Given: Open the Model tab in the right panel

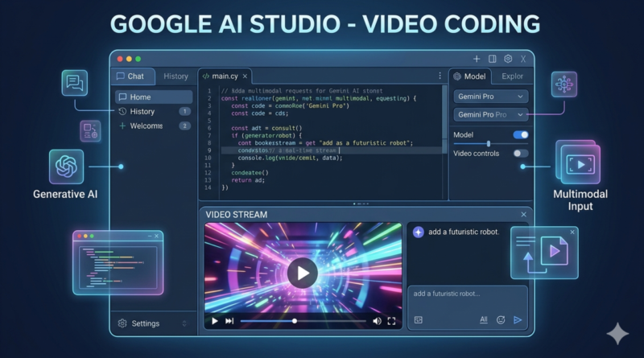Looking at the screenshot, I should pos(470,76).
